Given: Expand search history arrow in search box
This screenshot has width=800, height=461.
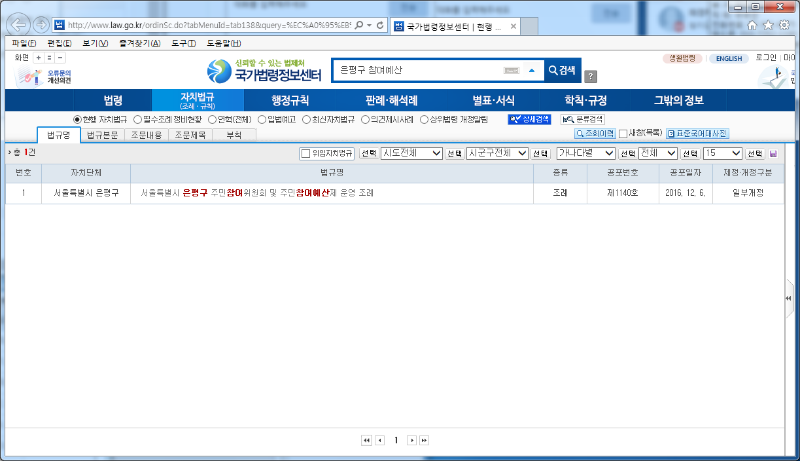Looking at the screenshot, I should point(532,70).
